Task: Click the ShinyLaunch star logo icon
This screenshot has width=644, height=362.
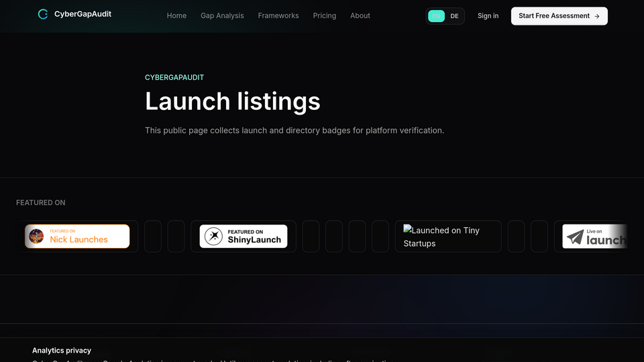Action: pyautogui.click(x=213, y=236)
